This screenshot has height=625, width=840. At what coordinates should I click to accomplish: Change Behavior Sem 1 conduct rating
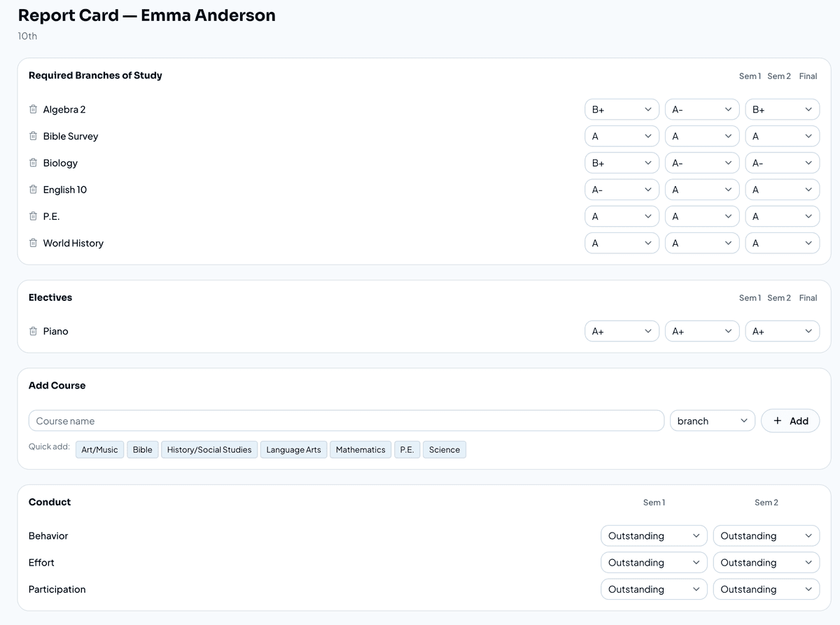[x=653, y=535]
